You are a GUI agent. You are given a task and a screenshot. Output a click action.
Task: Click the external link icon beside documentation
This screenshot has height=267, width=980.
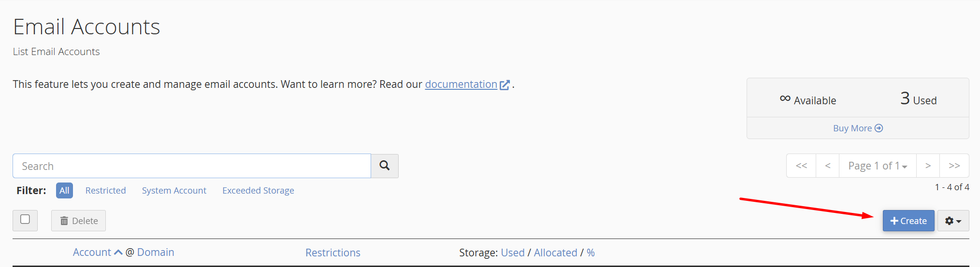pos(504,85)
